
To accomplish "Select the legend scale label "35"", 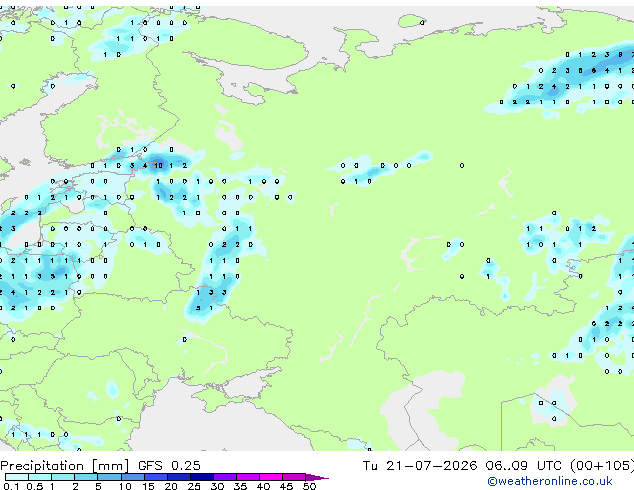I will [240, 486].
